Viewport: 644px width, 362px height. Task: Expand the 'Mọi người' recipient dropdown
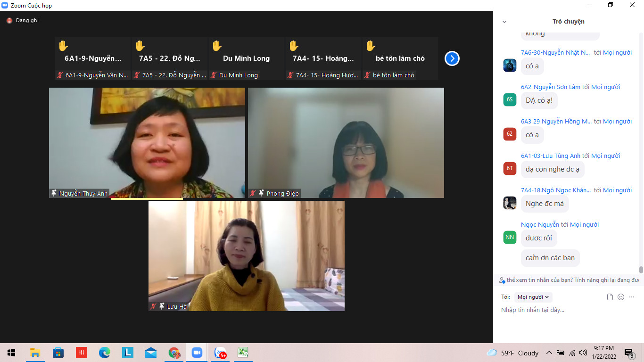[x=533, y=297]
